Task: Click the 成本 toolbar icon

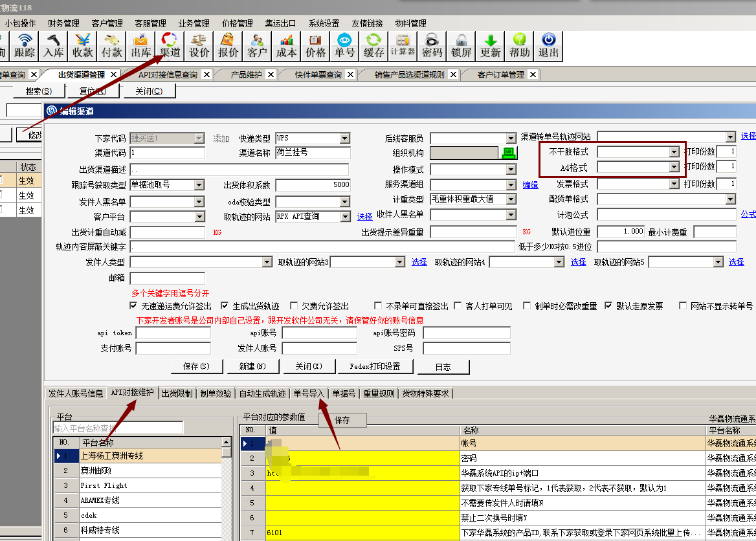Action: [286, 47]
